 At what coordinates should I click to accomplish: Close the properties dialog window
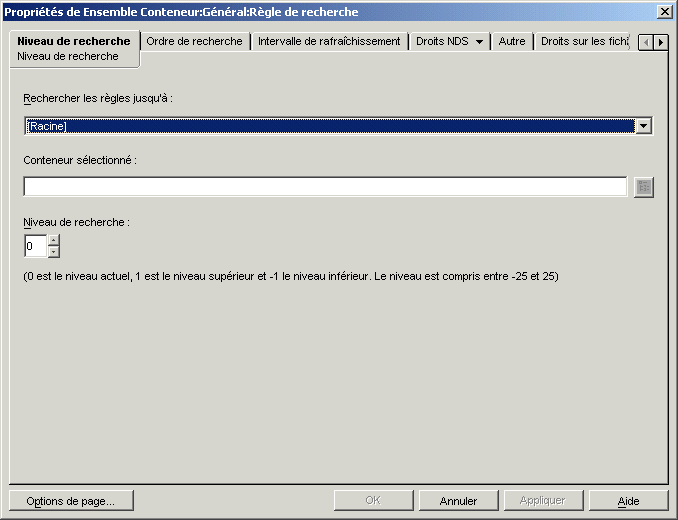point(664,12)
